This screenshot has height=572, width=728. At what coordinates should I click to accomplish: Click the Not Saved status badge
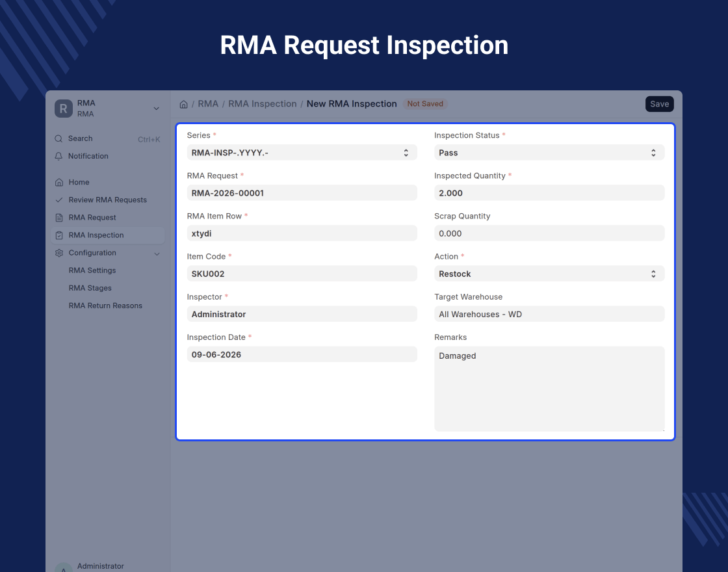click(425, 104)
